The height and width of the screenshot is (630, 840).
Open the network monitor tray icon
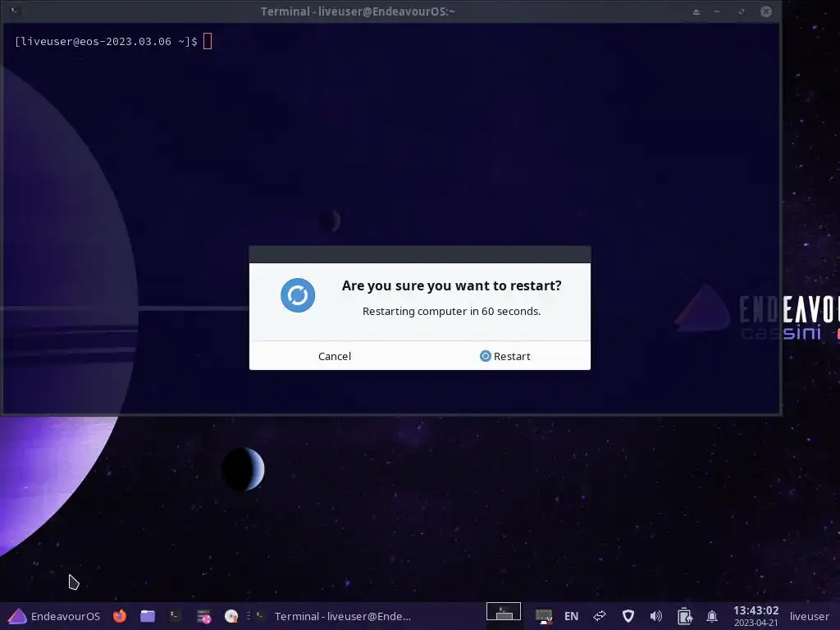(544, 616)
